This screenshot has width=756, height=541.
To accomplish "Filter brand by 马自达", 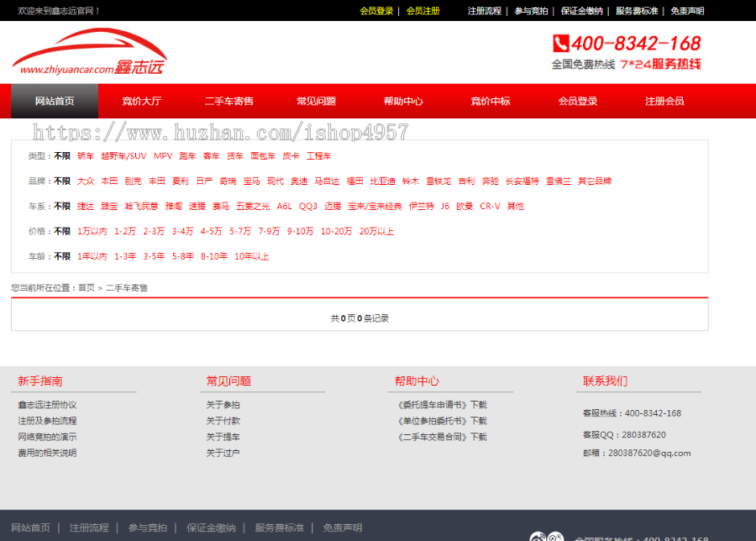I will coord(327,181).
